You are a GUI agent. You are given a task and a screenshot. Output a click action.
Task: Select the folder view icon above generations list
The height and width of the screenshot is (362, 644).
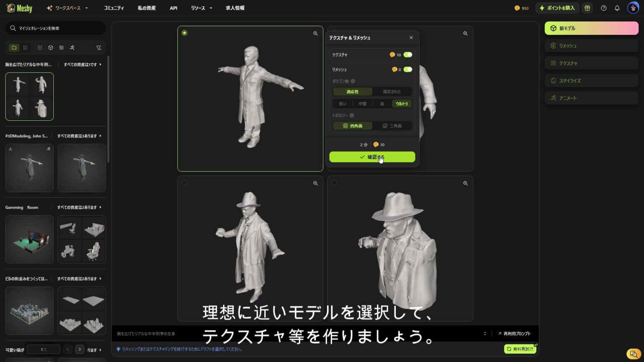tap(14, 47)
